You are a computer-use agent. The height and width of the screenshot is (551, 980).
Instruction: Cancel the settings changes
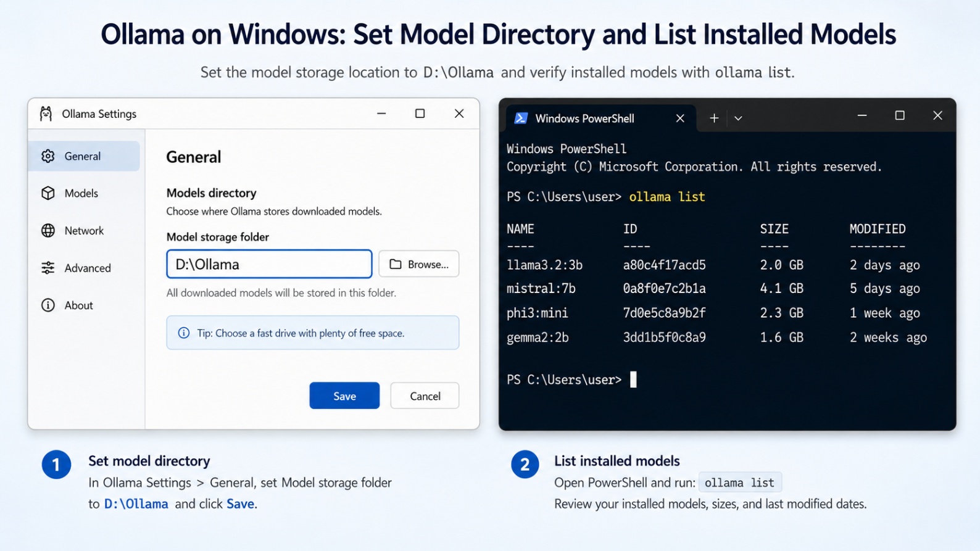tap(425, 396)
